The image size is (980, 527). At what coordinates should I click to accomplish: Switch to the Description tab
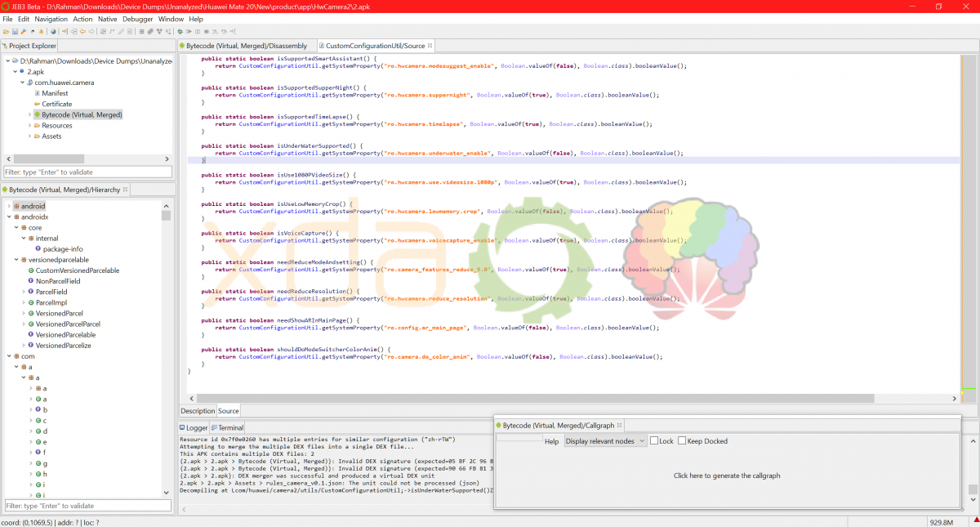tap(198, 411)
